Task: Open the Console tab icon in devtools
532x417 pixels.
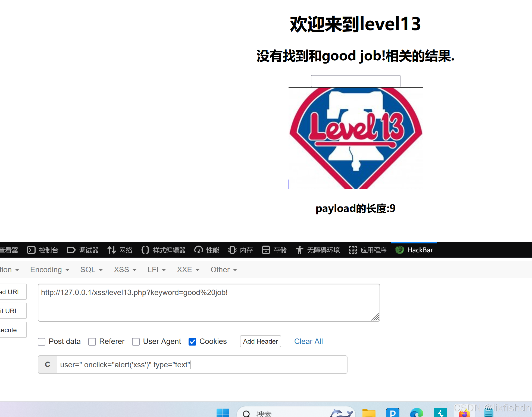Action: tap(31, 250)
